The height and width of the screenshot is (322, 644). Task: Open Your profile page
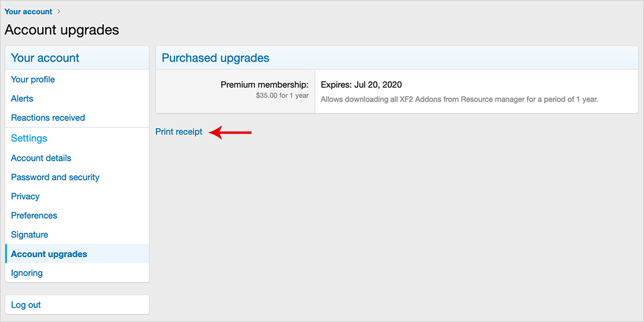pos(33,79)
